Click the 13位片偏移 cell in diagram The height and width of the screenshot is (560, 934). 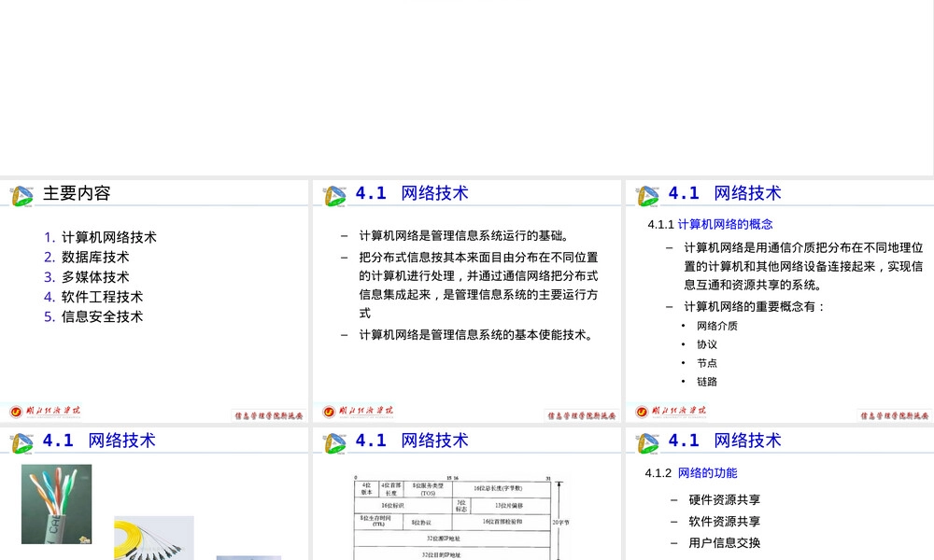click(509, 505)
